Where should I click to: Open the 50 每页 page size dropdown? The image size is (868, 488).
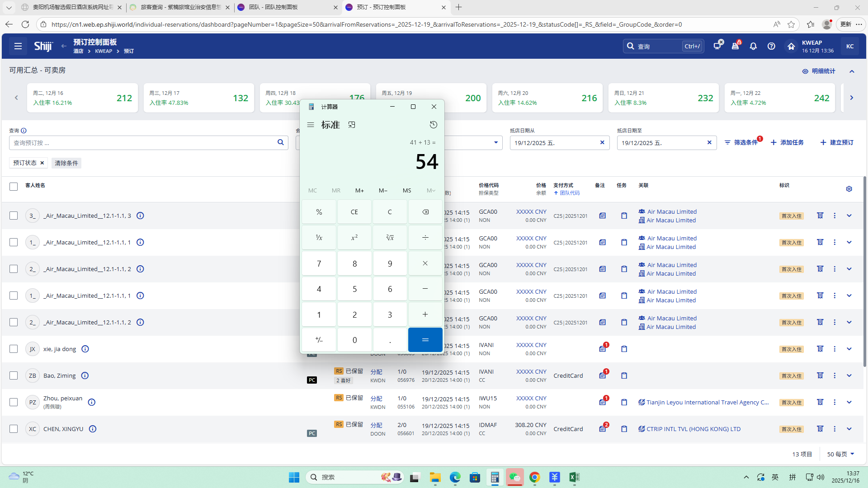[840, 454]
